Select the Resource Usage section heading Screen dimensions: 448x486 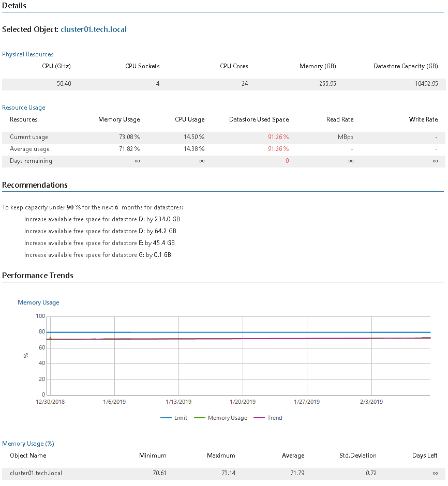pos(24,108)
